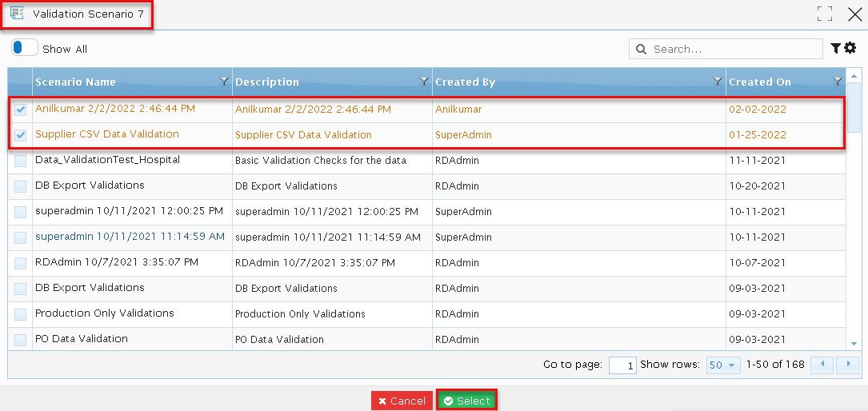The height and width of the screenshot is (411, 868).
Task: Open the Description column filter icon
Action: (x=424, y=82)
